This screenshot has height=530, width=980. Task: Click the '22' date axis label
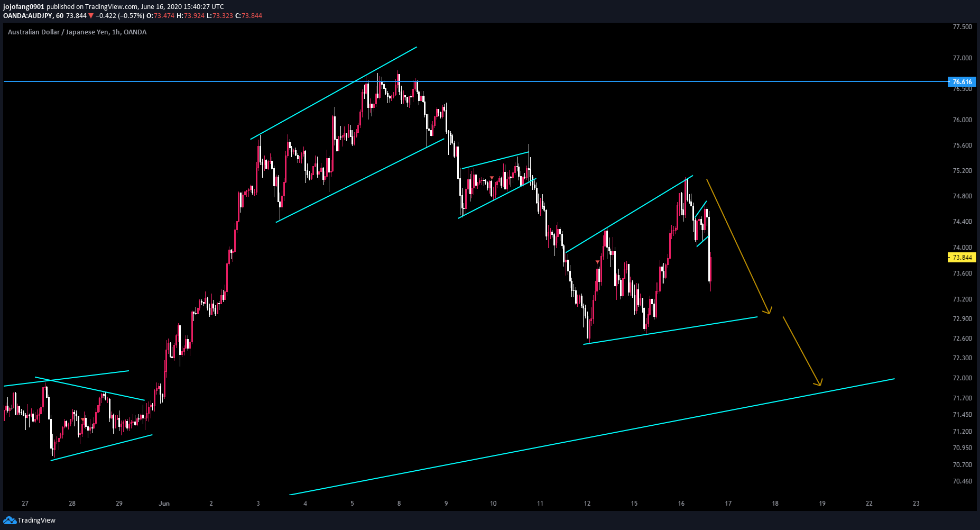tap(870, 504)
